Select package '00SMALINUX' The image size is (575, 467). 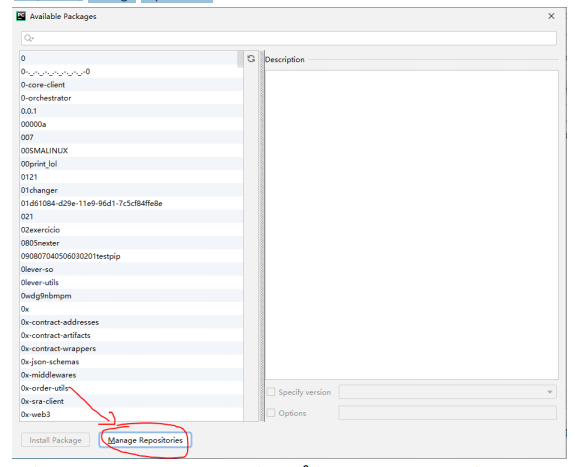coord(131,151)
